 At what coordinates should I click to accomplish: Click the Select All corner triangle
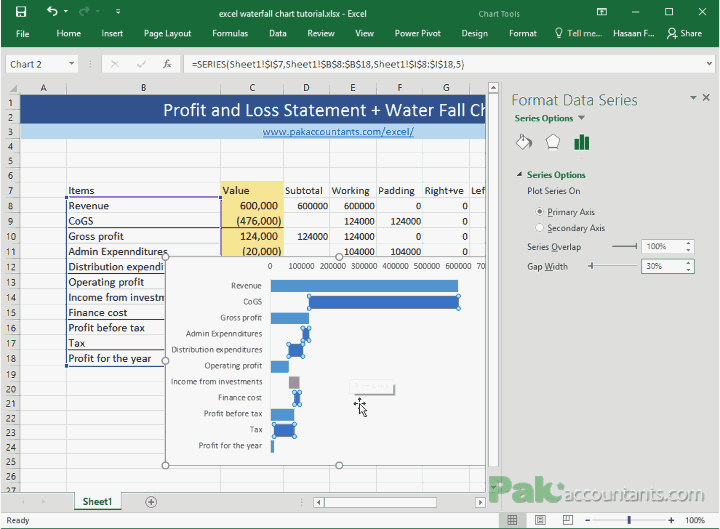(13, 88)
